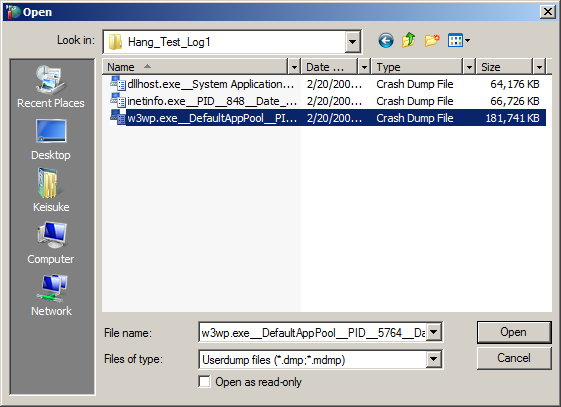Expand the Look in folder dropdown

coord(352,42)
